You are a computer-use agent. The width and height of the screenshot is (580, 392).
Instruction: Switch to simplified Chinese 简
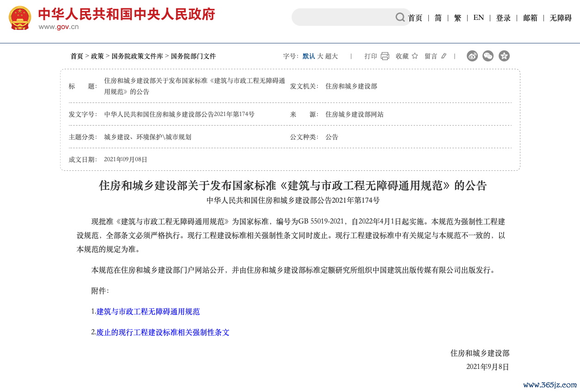[x=438, y=18]
